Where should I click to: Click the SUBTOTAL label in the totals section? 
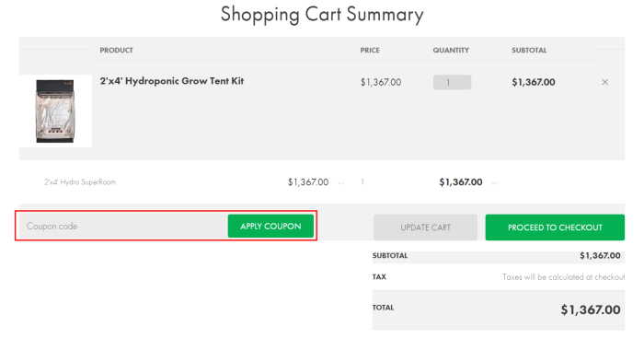click(x=390, y=256)
